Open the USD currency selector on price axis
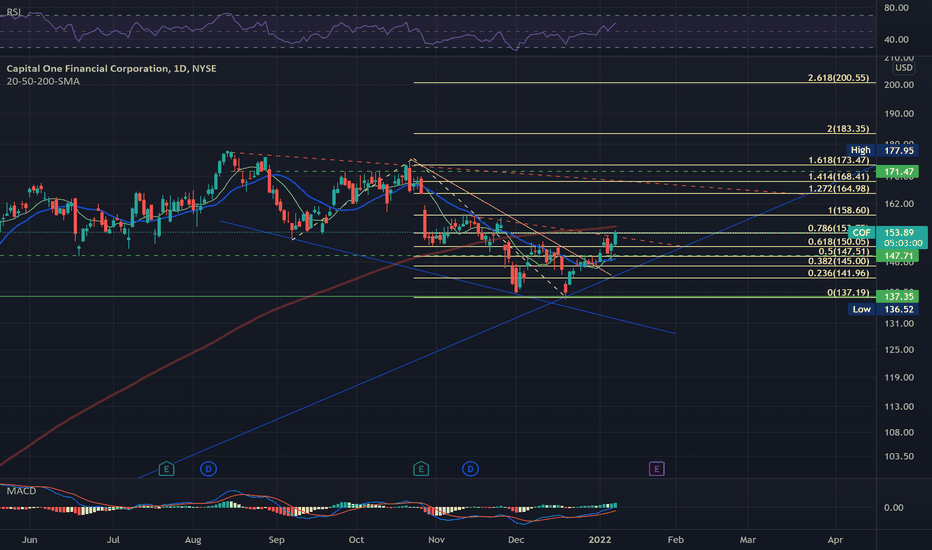Viewport: 932px width, 550px height. 903,68
